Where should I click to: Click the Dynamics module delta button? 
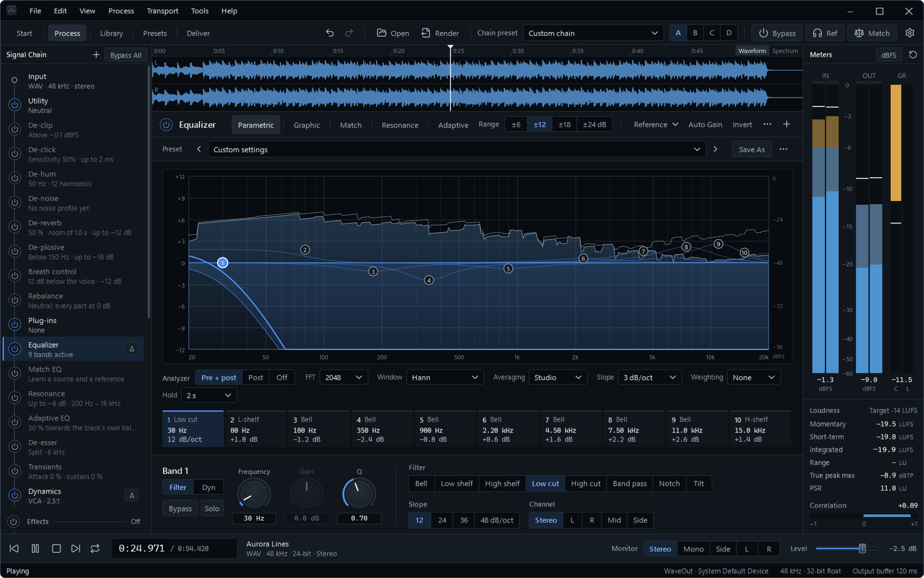(132, 495)
